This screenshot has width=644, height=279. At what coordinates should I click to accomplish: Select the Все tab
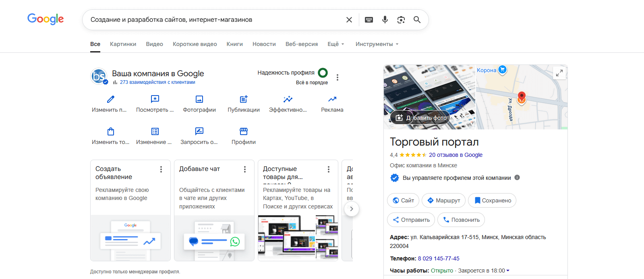click(95, 44)
